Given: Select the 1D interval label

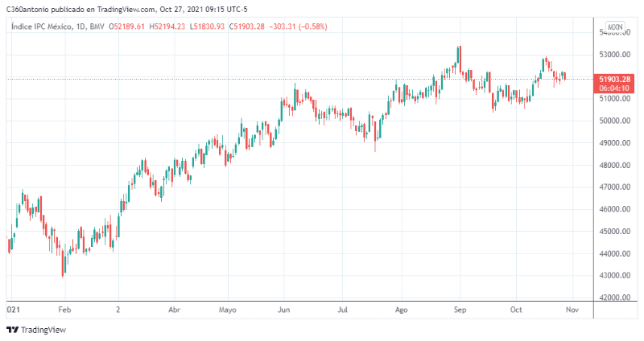Looking at the screenshot, I should pyautogui.click(x=79, y=27).
